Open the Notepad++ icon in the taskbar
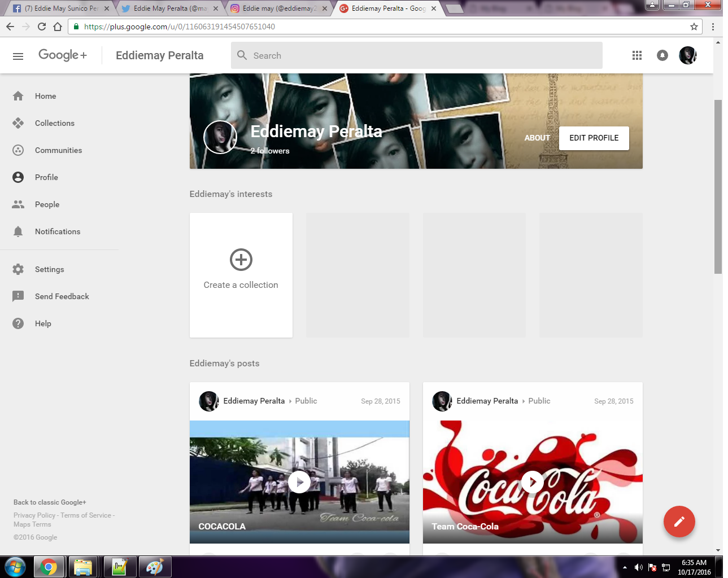 [x=119, y=567]
